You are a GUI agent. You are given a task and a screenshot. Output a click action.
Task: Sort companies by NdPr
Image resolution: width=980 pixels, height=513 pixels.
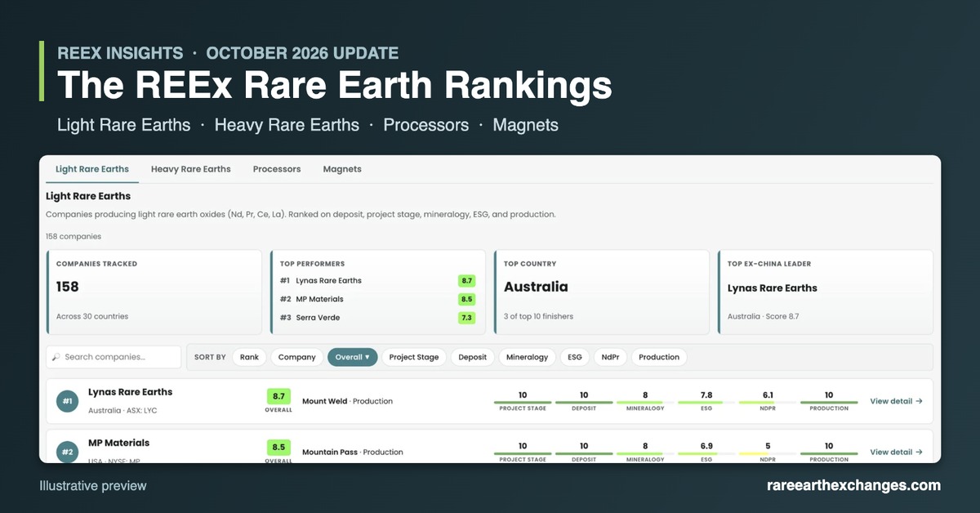pos(610,357)
